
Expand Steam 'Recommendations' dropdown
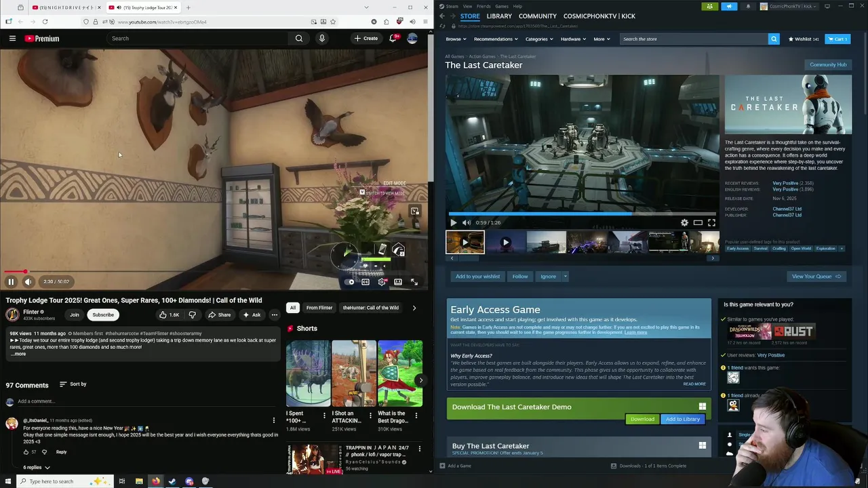point(496,39)
